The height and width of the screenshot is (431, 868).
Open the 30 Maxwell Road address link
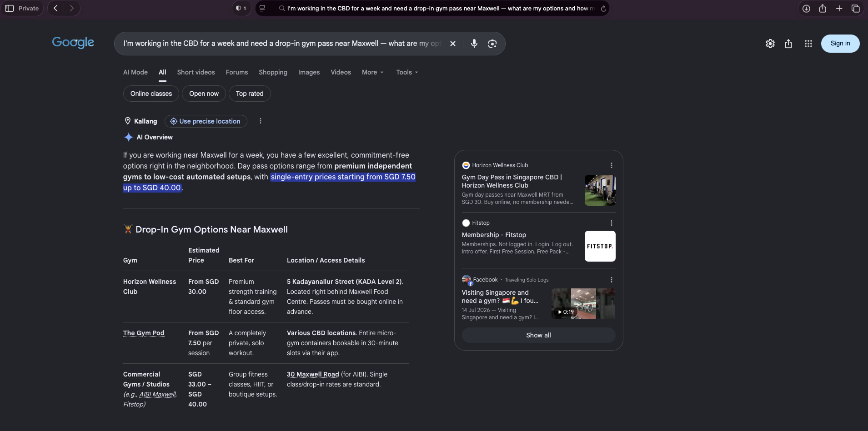pyautogui.click(x=313, y=374)
